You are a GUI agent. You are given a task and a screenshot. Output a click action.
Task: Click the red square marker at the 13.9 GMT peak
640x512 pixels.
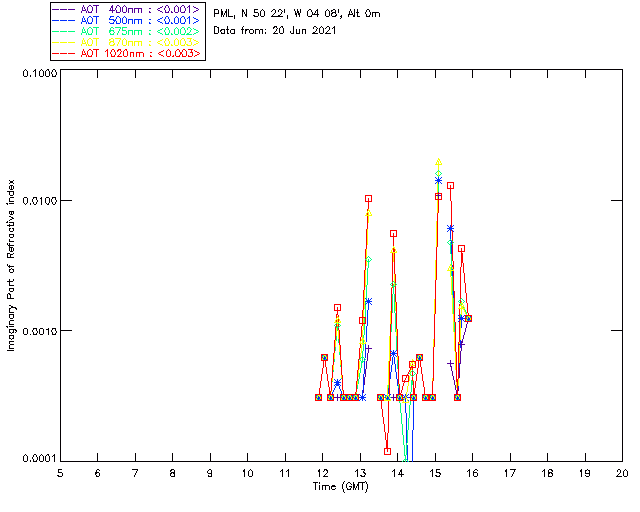point(393,234)
